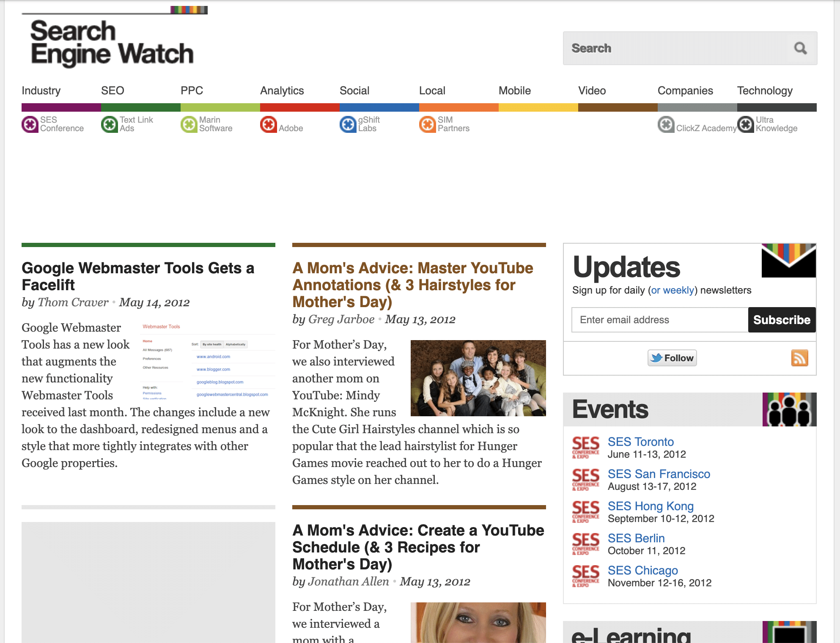Click author name Thom Craver
840x643 pixels.
(73, 302)
